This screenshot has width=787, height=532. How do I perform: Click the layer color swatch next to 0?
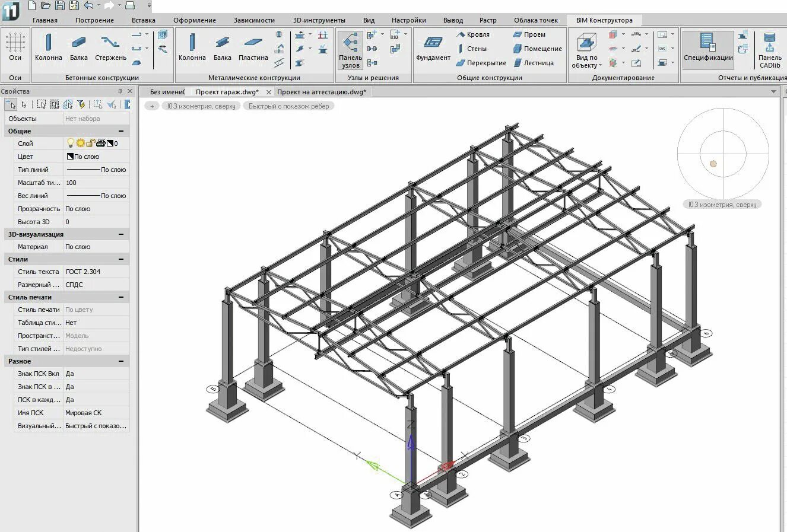coord(110,143)
